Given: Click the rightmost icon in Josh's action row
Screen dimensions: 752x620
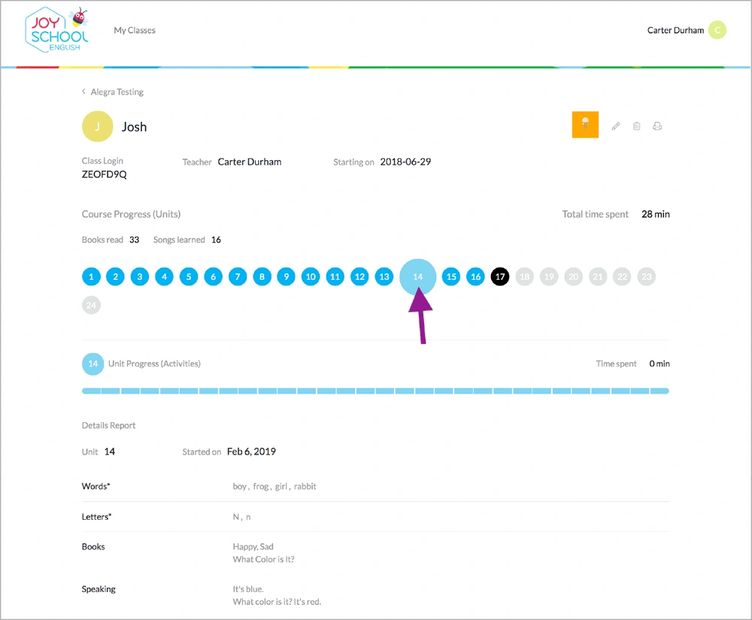Looking at the screenshot, I should (658, 126).
